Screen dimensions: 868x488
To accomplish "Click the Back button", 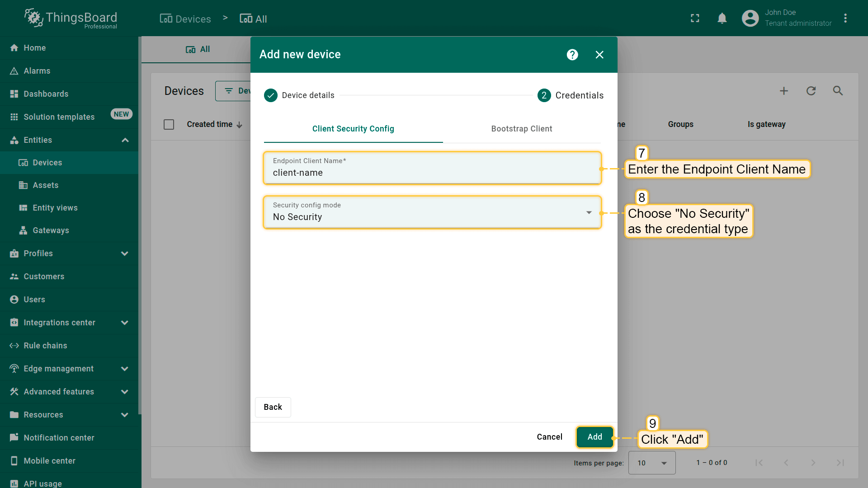I will pos(273,407).
